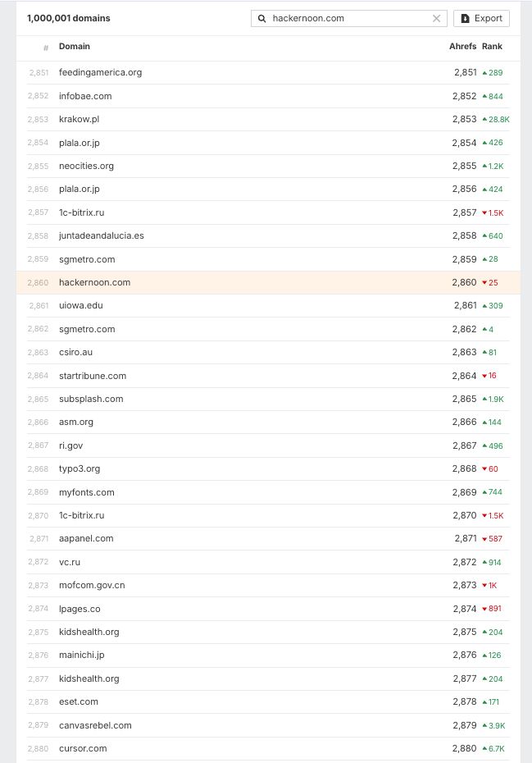The height and width of the screenshot is (763, 532).
Task: Sort by Ahrefs Rank column header
Action: [x=475, y=47]
